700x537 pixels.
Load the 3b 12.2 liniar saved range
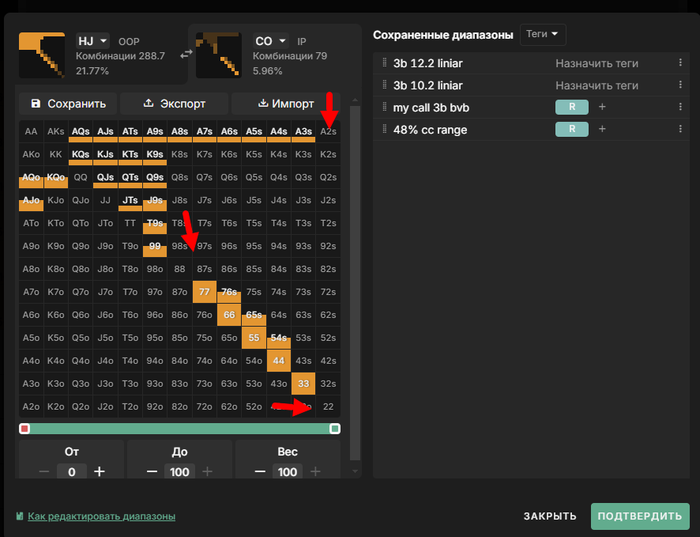click(428, 63)
